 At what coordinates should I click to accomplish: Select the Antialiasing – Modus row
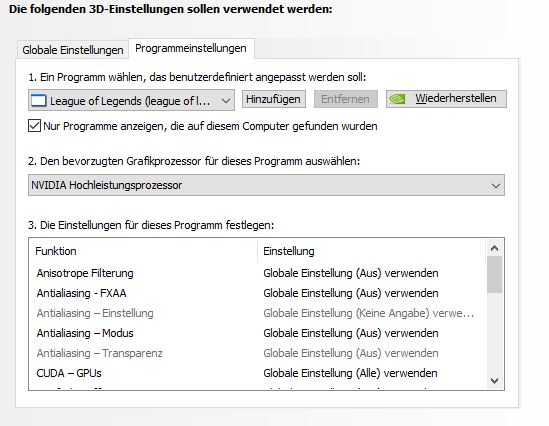click(258, 333)
